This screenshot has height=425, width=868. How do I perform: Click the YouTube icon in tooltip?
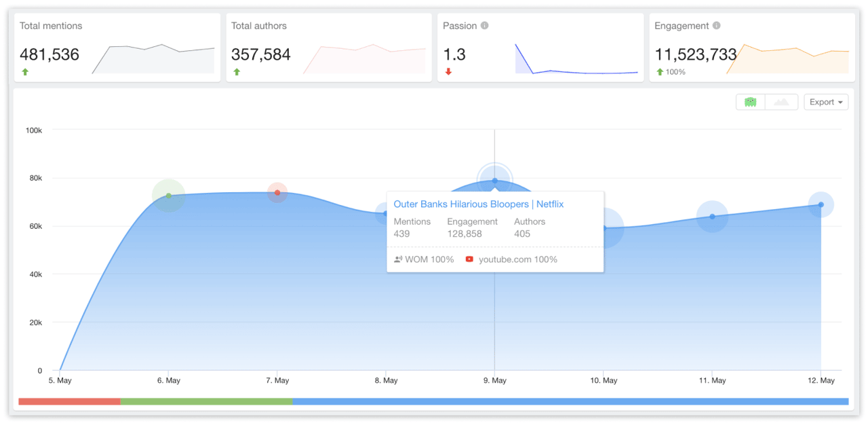click(469, 259)
